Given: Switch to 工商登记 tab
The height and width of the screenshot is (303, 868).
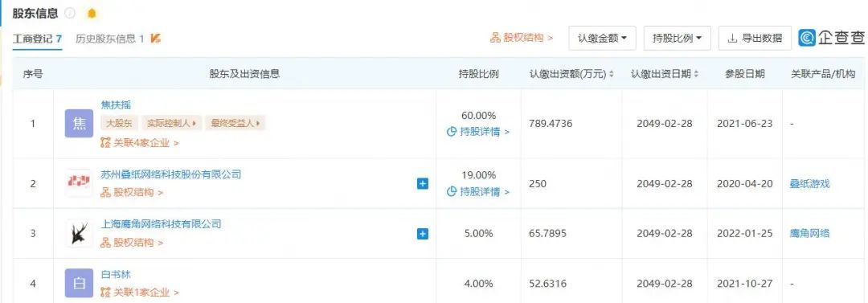Looking at the screenshot, I should 37,39.
